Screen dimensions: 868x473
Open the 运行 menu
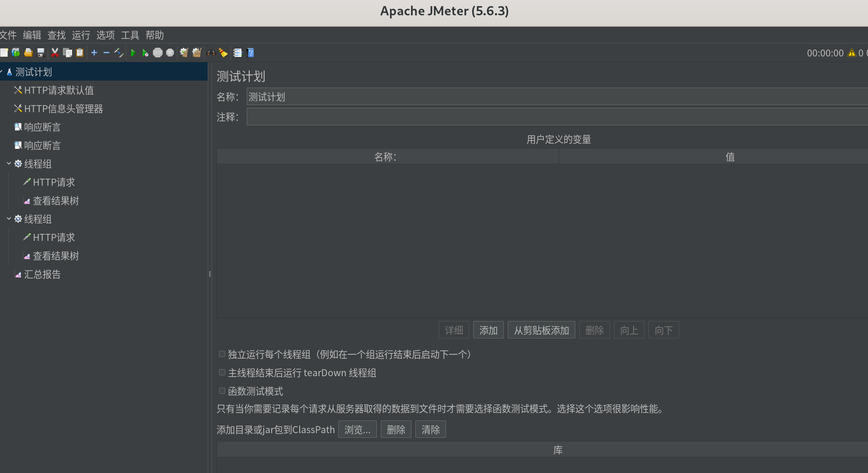(x=81, y=35)
